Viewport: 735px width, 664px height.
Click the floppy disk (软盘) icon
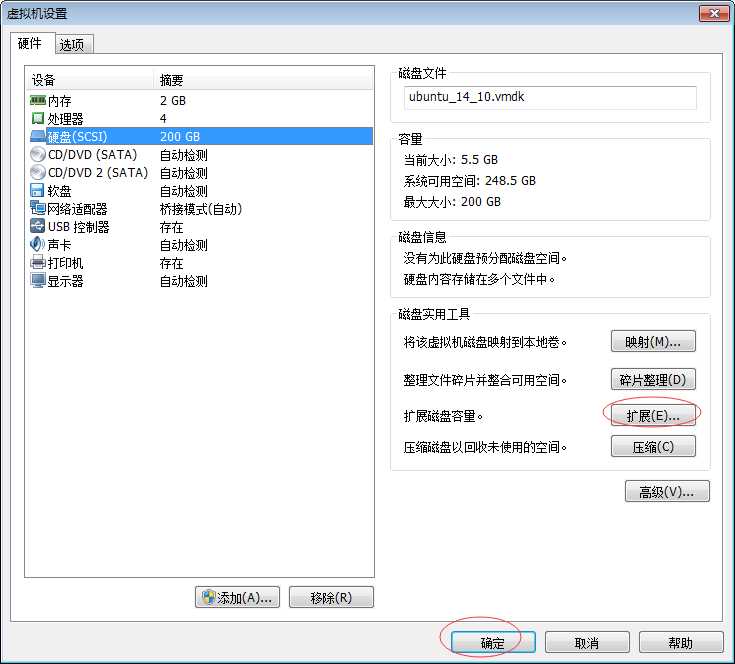pyautogui.click(x=37, y=191)
